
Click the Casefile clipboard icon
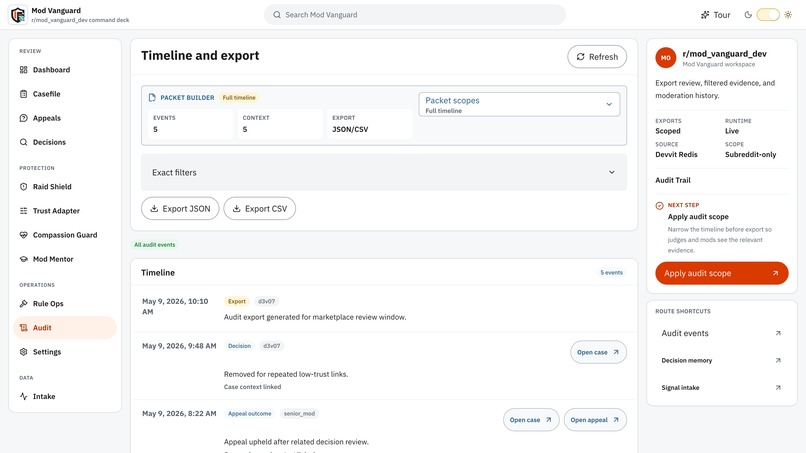(24, 94)
